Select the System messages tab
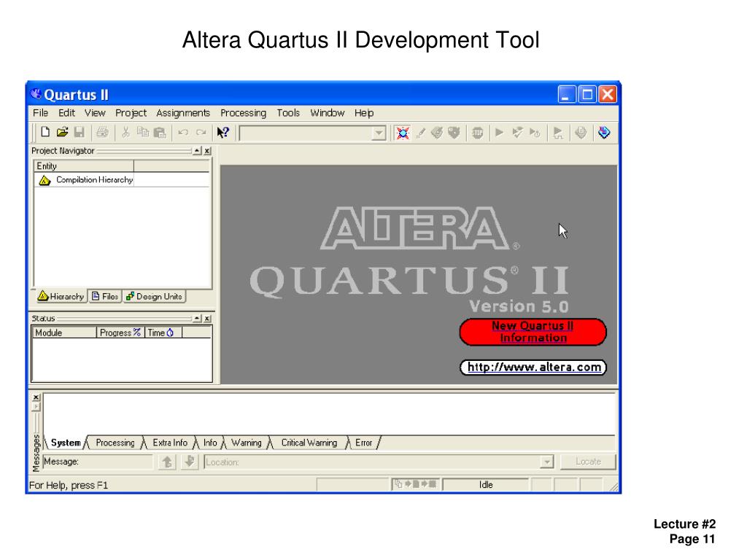This screenshot has height=560, width=747. pos(66,443)
